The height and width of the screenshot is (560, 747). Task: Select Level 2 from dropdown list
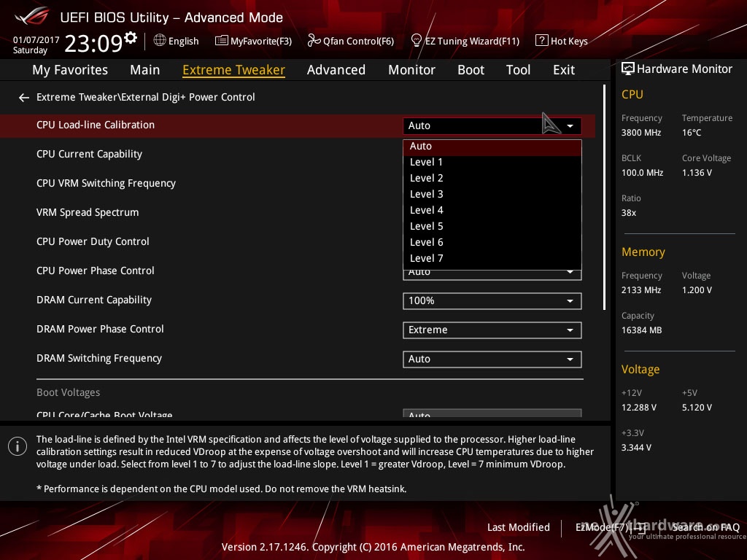pos(492,179)
